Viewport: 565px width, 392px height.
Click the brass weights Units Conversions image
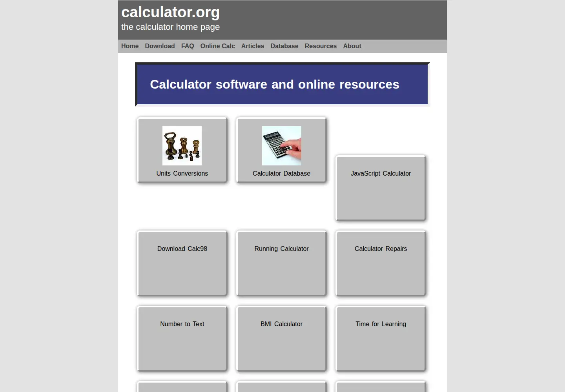(x=182, y=146)
